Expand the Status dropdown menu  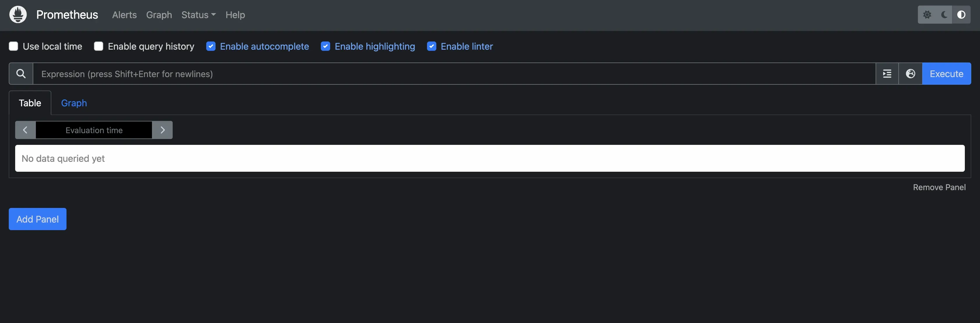pos(198,15)
